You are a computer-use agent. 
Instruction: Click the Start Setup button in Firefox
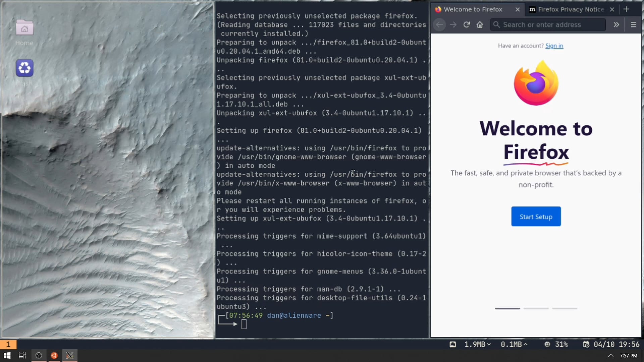pos(536,217)
